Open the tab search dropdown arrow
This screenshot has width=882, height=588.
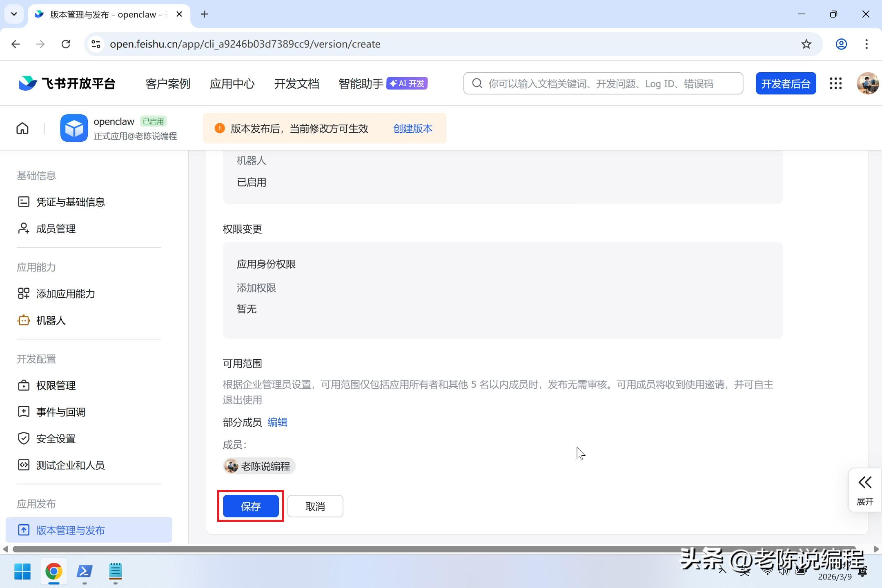(14, 14)
